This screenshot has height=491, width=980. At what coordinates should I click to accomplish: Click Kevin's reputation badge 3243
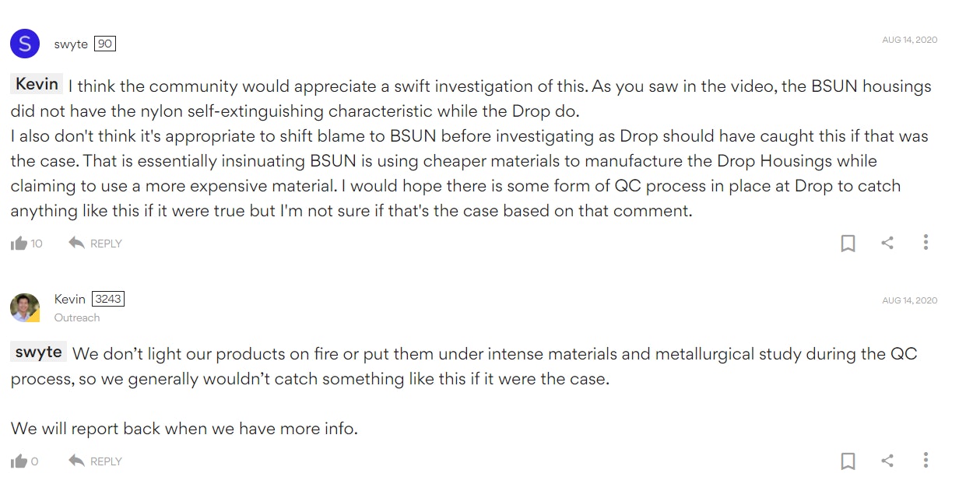(108, 299)
